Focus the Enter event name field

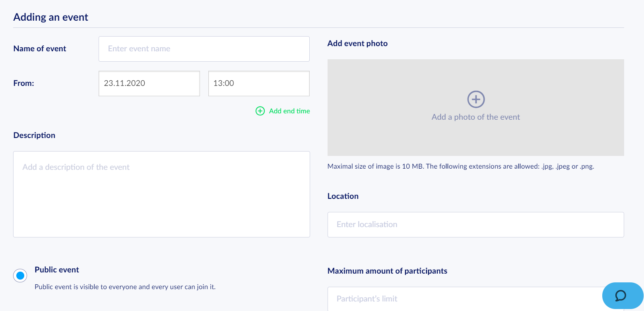[x=204, y=49]
